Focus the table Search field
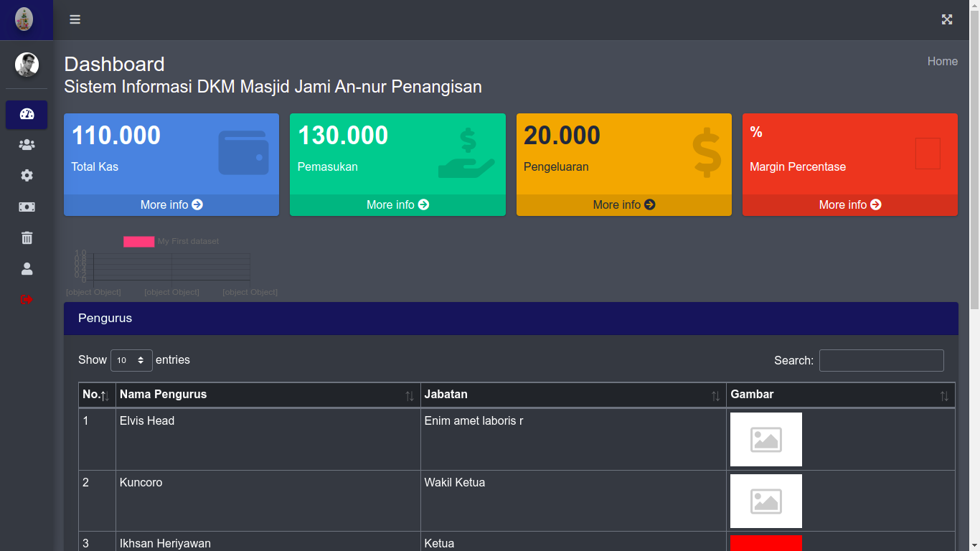Viewport: 980px width, 551px height. (882, 360)
